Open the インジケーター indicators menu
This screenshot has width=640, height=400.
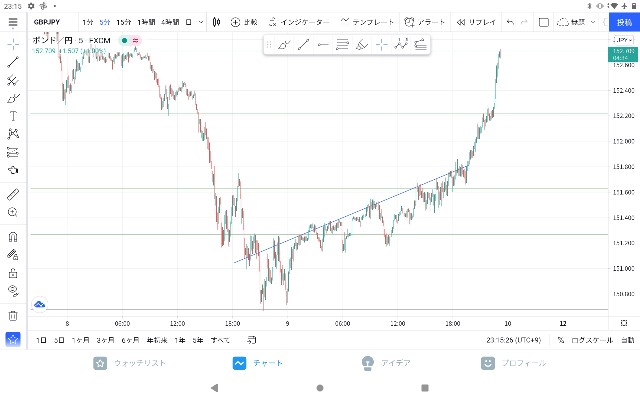(x=299, y=22)
